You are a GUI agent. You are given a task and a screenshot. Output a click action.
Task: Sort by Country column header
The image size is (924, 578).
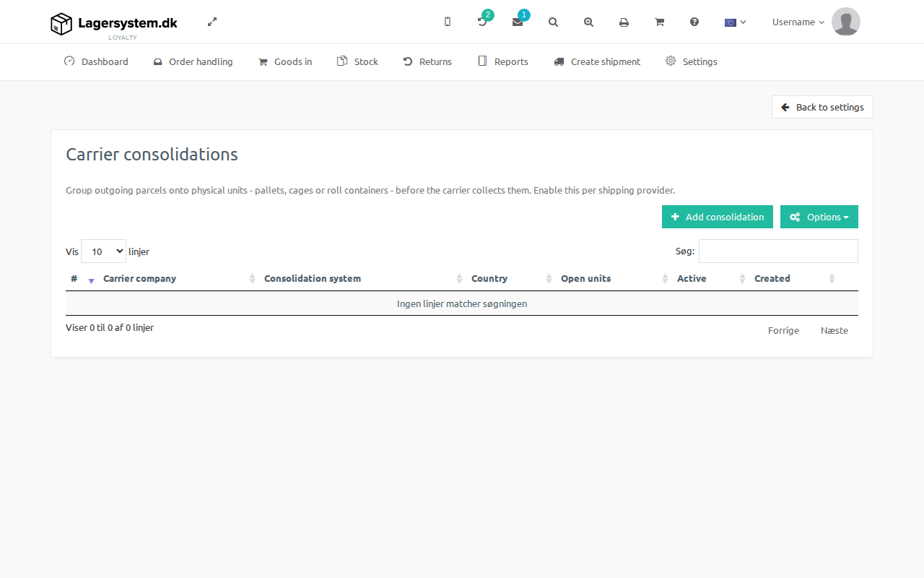511,279
